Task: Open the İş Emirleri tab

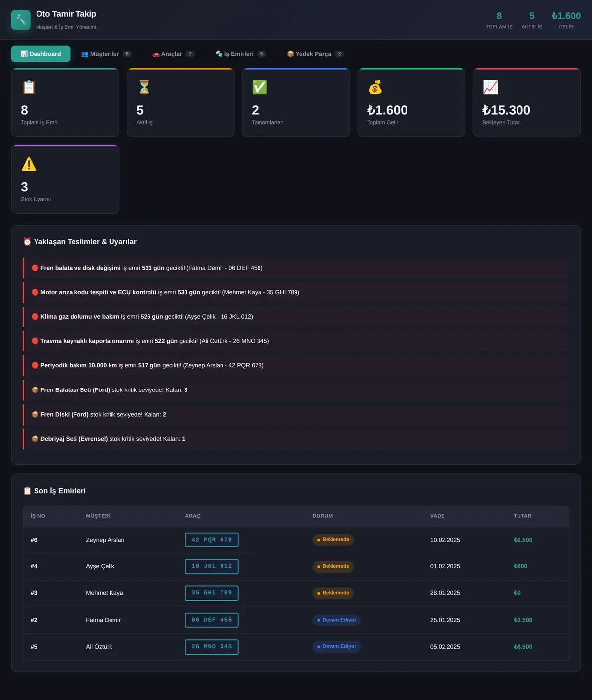Action: pos(241,54)
